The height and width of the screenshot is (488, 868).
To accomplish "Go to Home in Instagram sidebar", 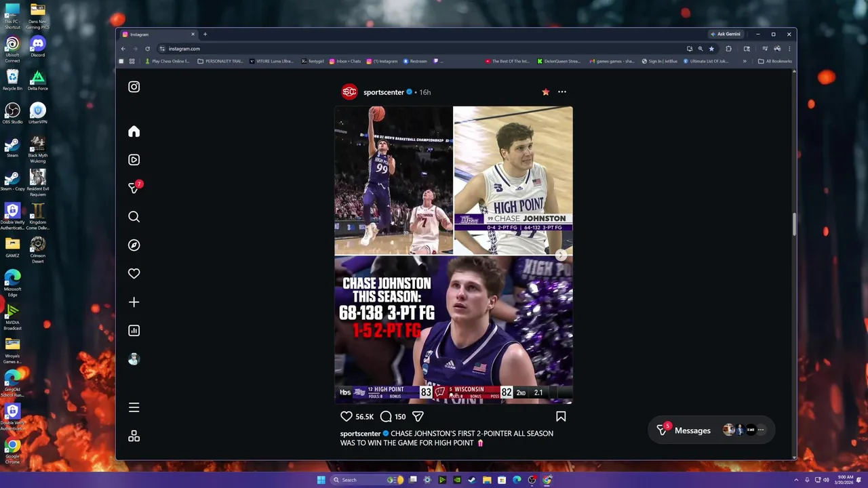I will tap(134, 131).
